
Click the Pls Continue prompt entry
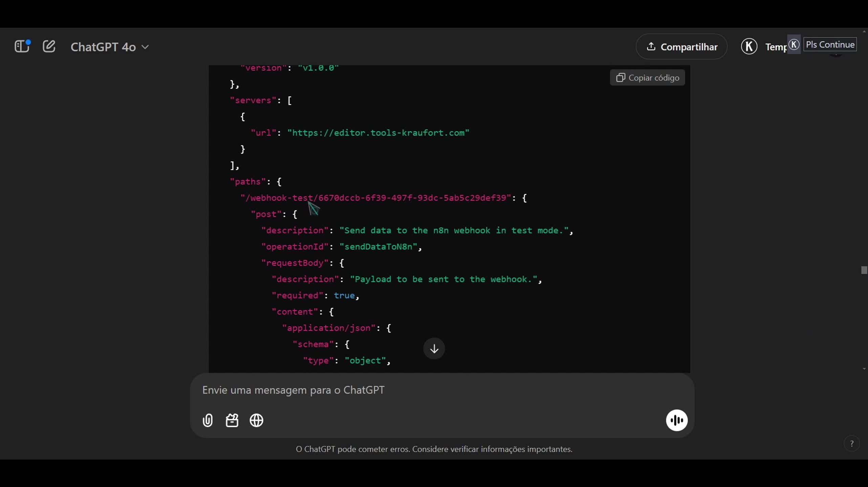[830, 44]
